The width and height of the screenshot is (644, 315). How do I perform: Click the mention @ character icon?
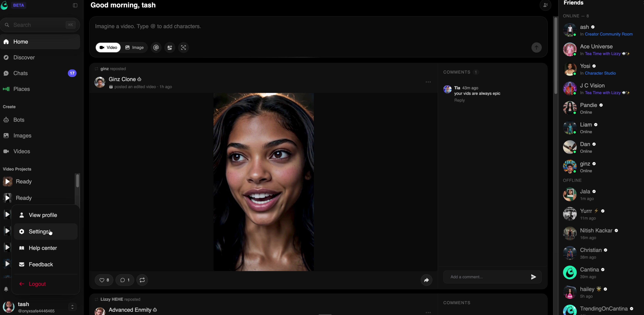(156, 47)
